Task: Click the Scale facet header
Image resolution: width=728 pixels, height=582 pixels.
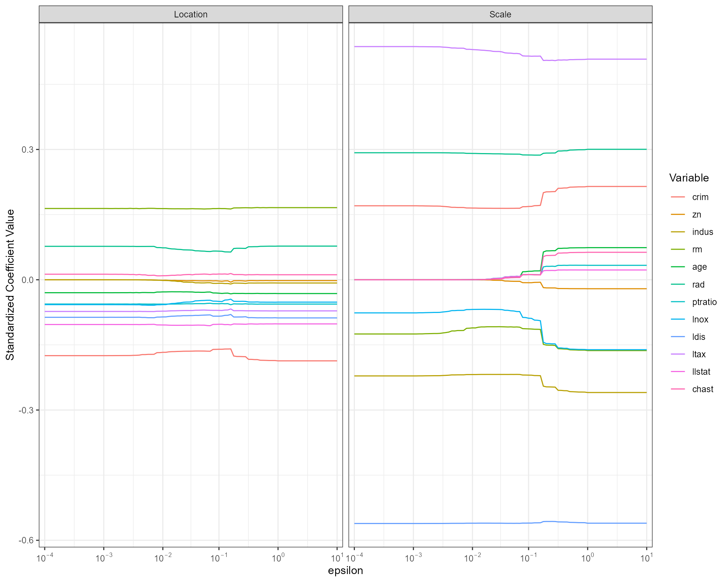Action: point(500,14)
